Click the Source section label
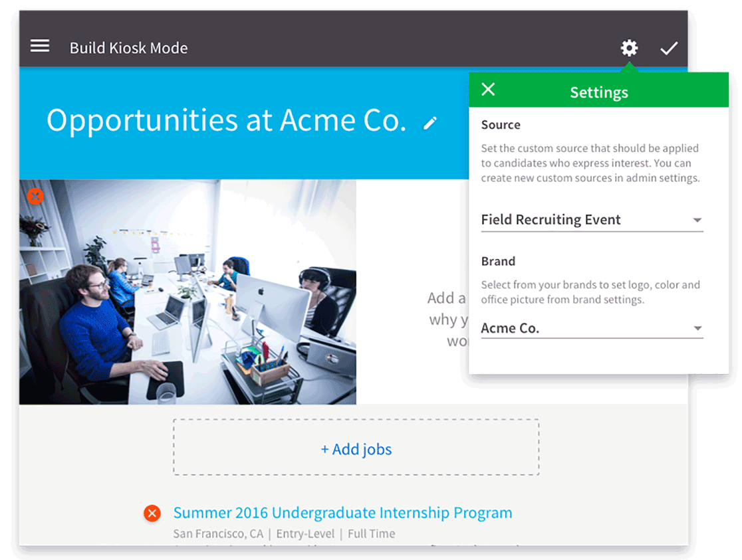Viewport: 742px width, 560px height. pos(501,125)
